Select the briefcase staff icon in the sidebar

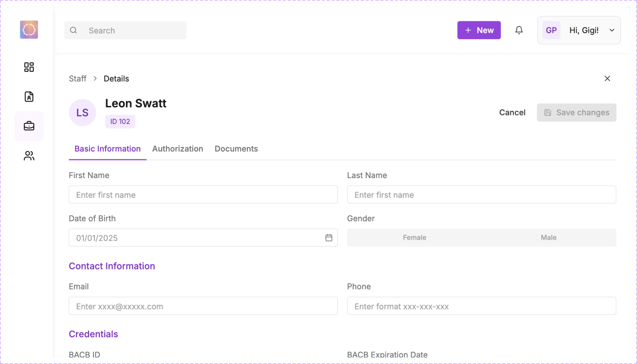click(29, 126)
